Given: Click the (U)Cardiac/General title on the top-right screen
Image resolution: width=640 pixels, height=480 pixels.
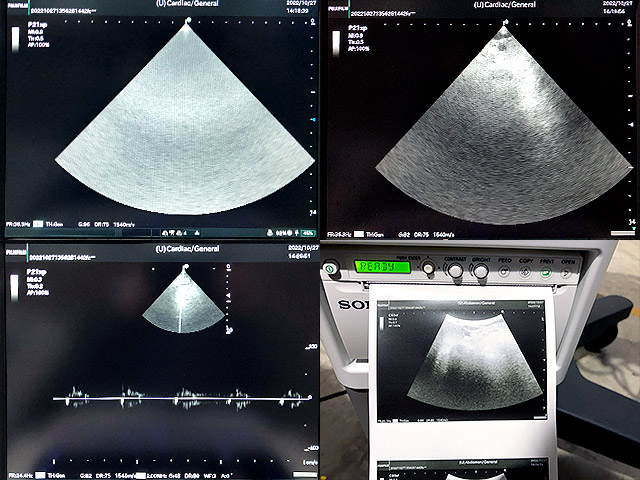Looking at the screenshot, I should (x=505, y=4).
